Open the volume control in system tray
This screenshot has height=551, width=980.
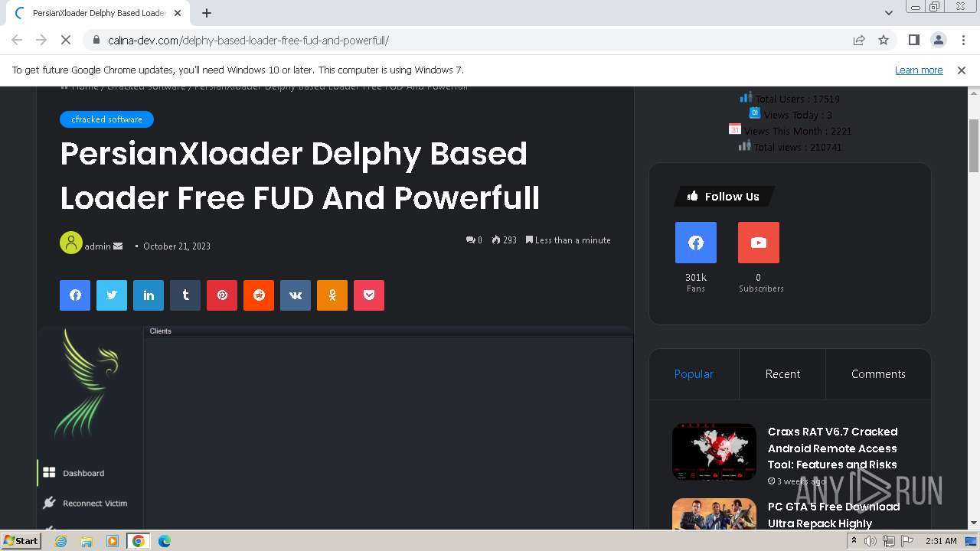point(871,541)
